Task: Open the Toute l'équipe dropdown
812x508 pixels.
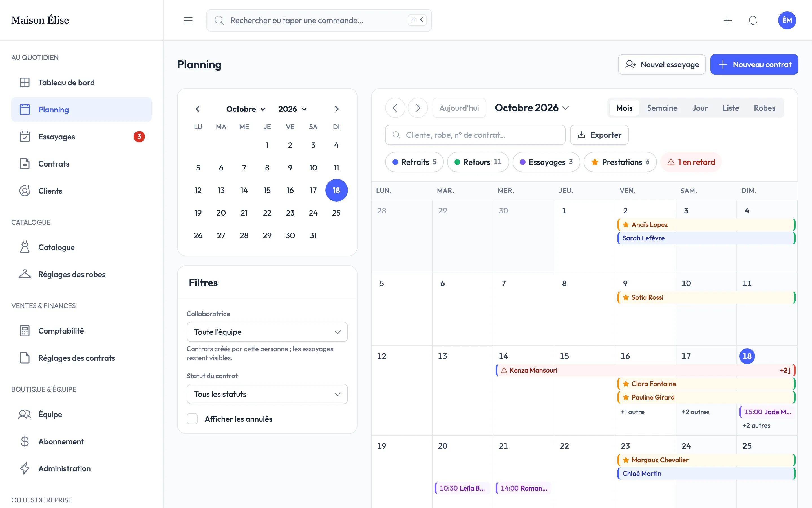Action: (267, 332)
